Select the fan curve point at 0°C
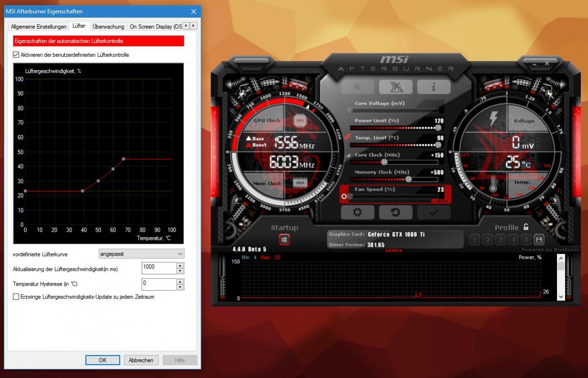The width and height of the screenshot is (588, 378). pyautogui.click(x=25, y=191)
